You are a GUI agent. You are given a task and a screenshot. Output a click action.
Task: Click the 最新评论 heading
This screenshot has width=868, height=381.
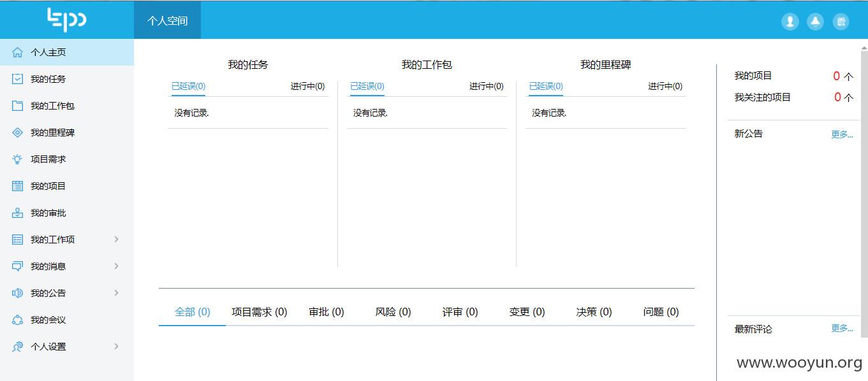753,329
